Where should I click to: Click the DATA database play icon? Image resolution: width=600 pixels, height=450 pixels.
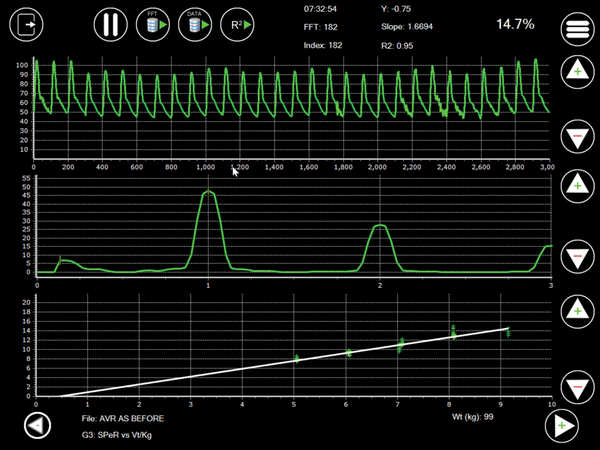tap(195, 24)
